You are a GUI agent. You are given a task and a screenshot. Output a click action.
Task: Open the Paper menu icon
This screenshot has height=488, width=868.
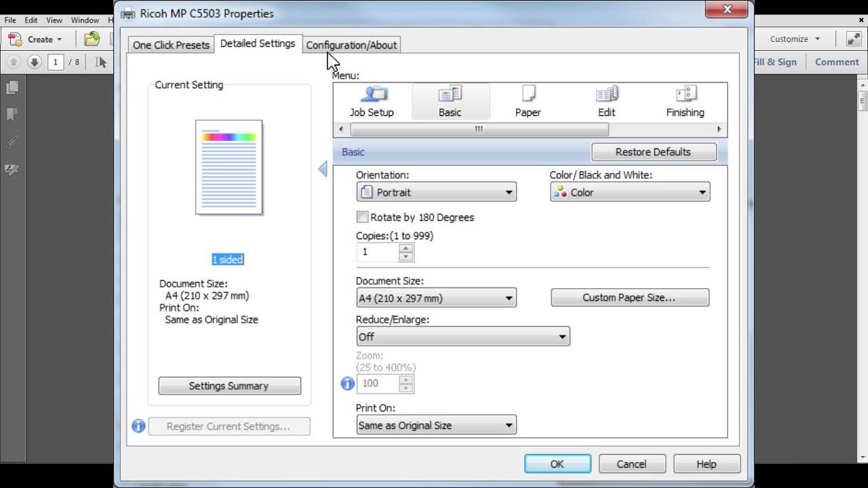(528, 102)
